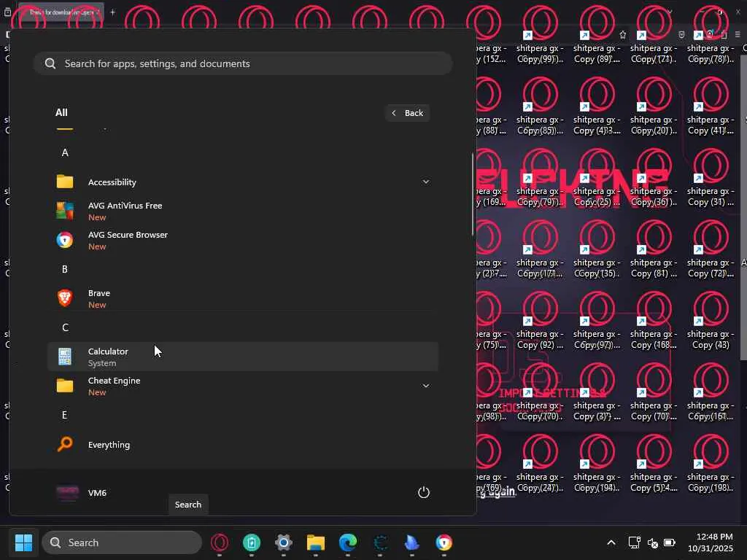Launch Calculator from the All apps list
The height and width of the screenshot is (560, 747).
tap(242, 357)
